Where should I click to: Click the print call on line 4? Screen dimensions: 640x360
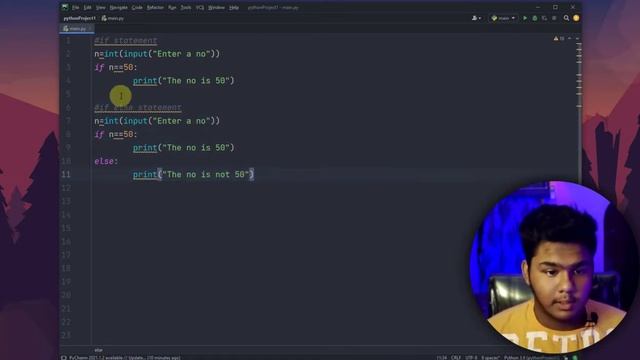click(x=184, y=81)
